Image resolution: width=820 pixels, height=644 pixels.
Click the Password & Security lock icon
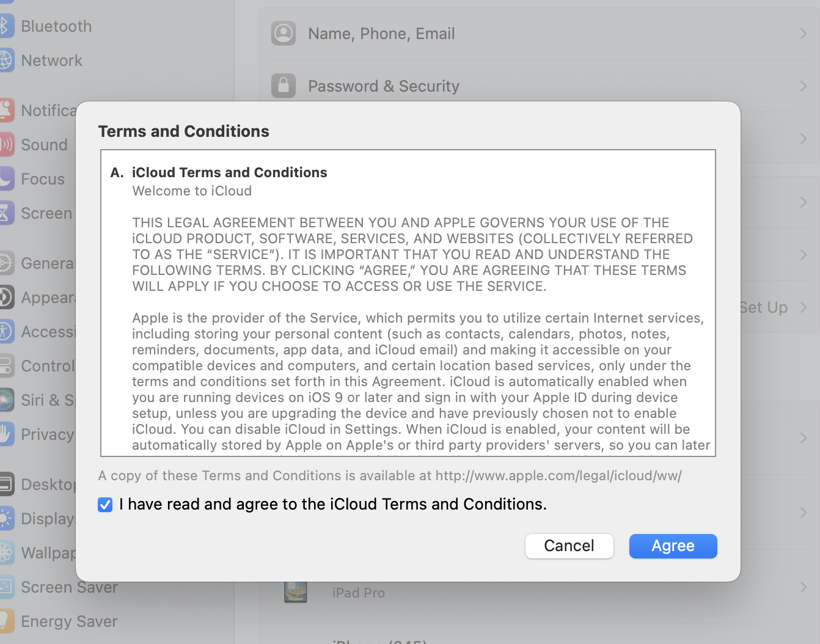tap(284, 86)
